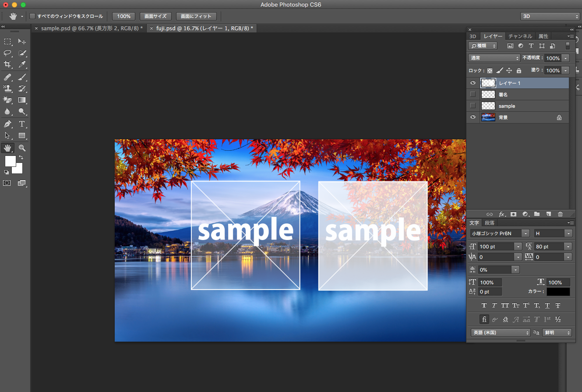Click the 100% zoom button
582x392 pixels.
tap(124, 16)
